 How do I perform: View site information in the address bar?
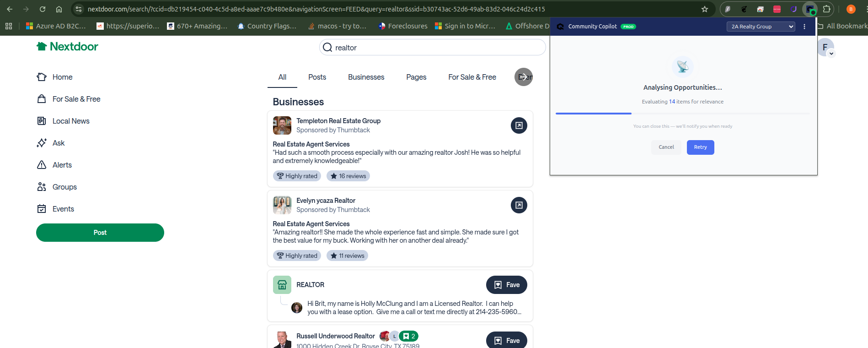79,9
